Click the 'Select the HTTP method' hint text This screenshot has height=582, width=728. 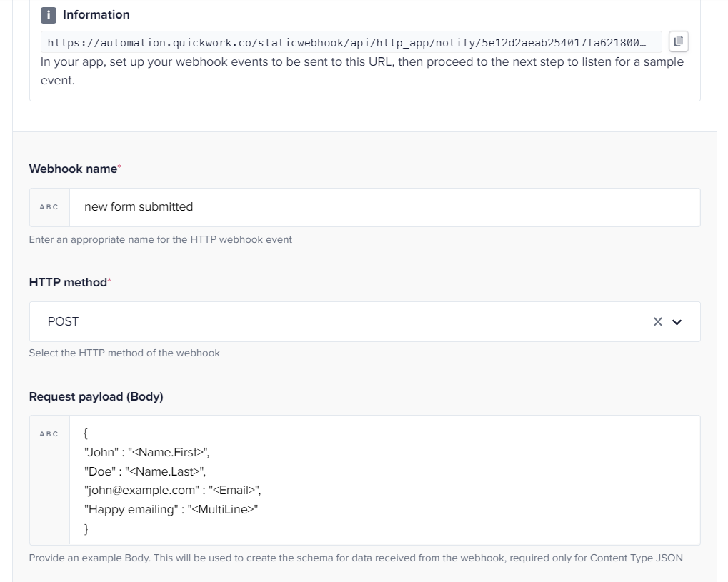click(x=124, y=353)
